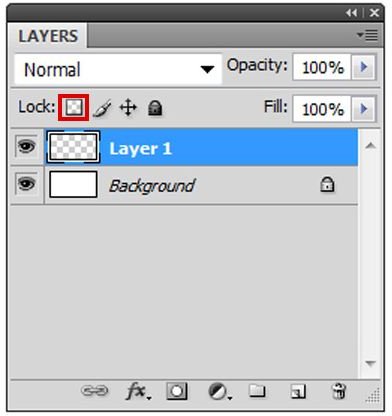Click the Lock all padlock icon

tap(155, 108)
